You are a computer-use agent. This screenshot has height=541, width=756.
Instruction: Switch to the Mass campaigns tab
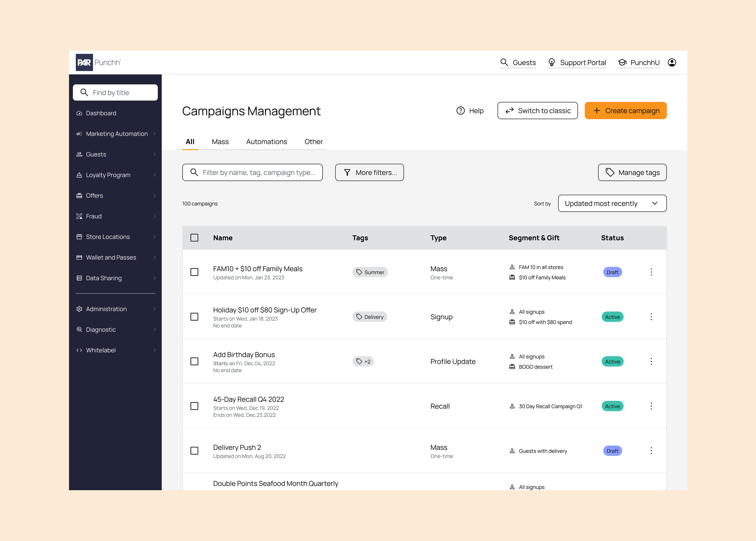(x=220, y=142)
